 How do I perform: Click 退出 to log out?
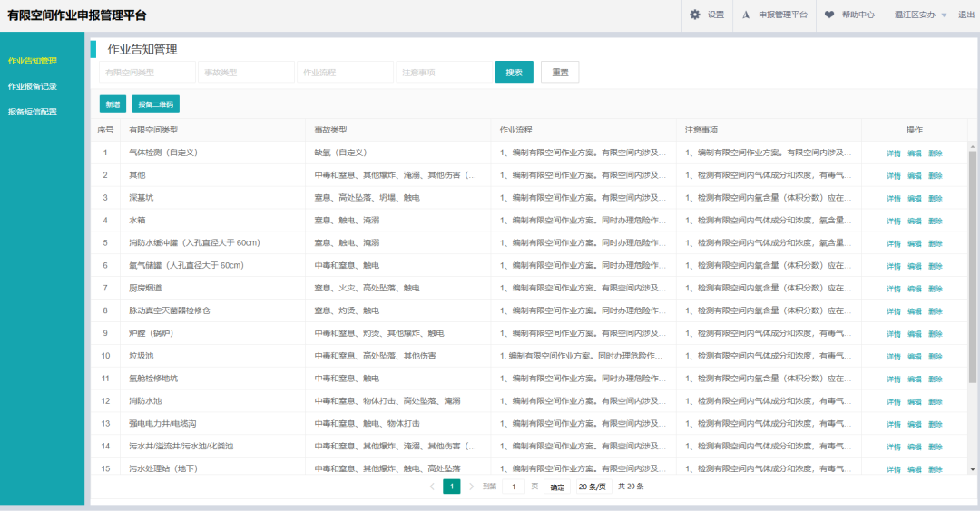pyautogui.click(x=966, y=15)
